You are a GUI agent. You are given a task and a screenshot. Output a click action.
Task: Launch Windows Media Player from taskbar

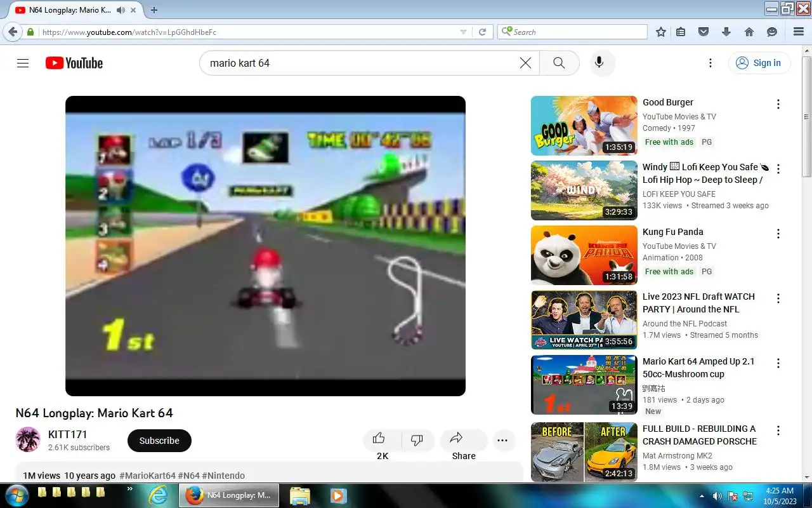point(337,495)
